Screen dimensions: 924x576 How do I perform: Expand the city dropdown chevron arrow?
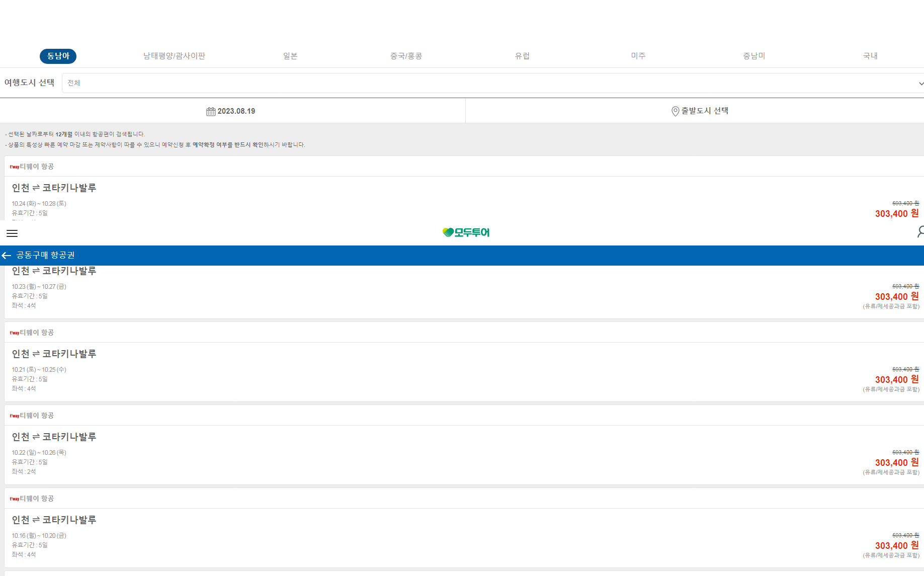pos(921,84)
